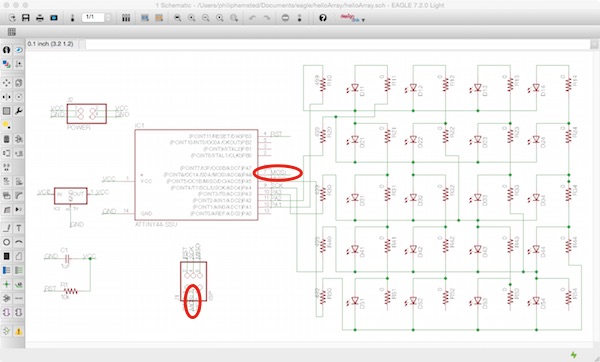Select the Value tool

18,181
